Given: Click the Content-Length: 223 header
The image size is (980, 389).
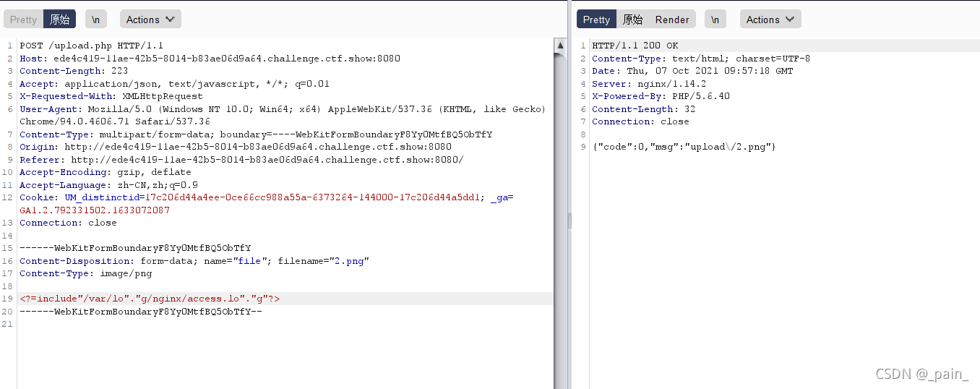Looking at the screenshot, I should tap(74, 71).
